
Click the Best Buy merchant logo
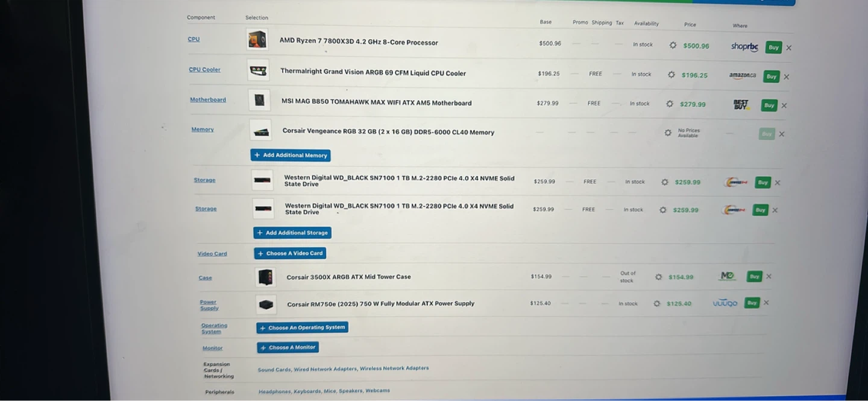[x=741, y=104]
